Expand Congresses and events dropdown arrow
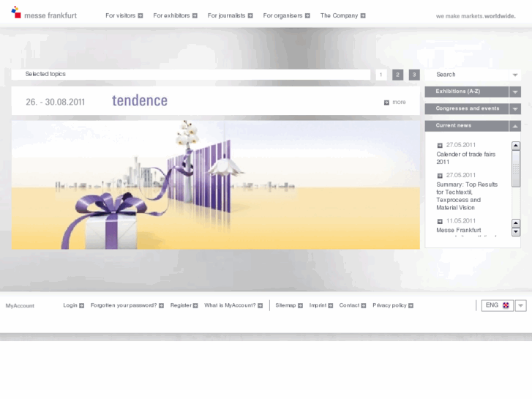 click(x=515, y=108)
